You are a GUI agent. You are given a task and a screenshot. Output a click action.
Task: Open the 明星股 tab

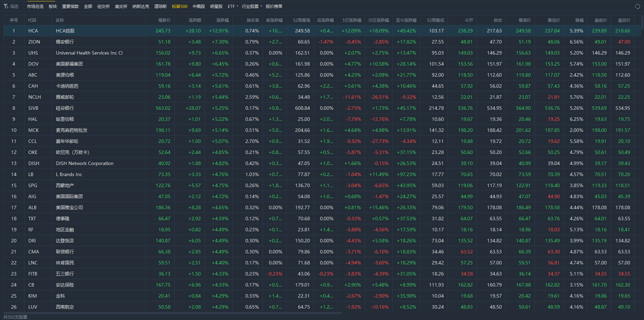click(x=216, y=6)
